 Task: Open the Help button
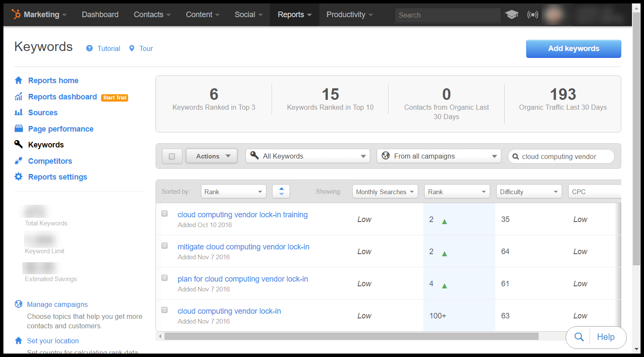pos(606,337)
